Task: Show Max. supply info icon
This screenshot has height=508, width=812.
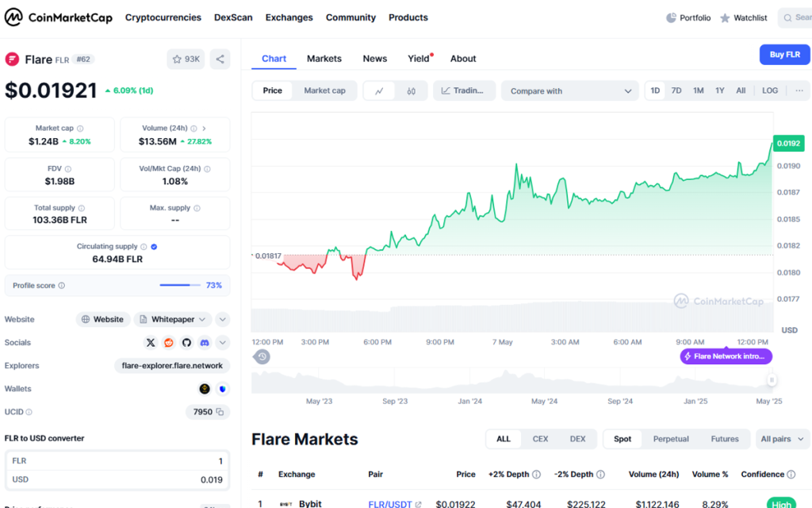Action: pyautogui.click(x=197, y=209)
